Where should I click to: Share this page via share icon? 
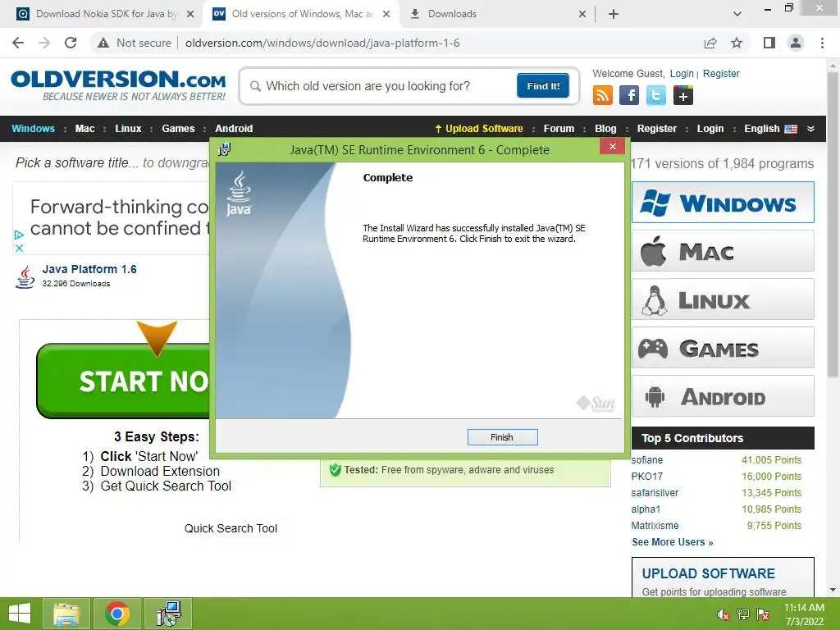click(710, 43)
